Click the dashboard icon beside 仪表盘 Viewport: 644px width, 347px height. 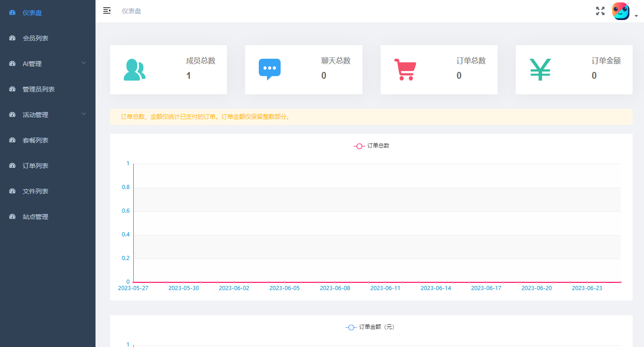(x=12, y=13)
